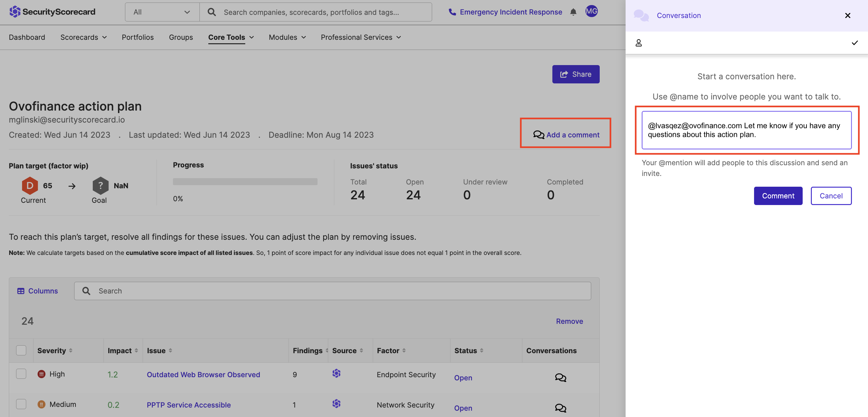Open Outdated Web Browser Observed issue

point(203,374)
